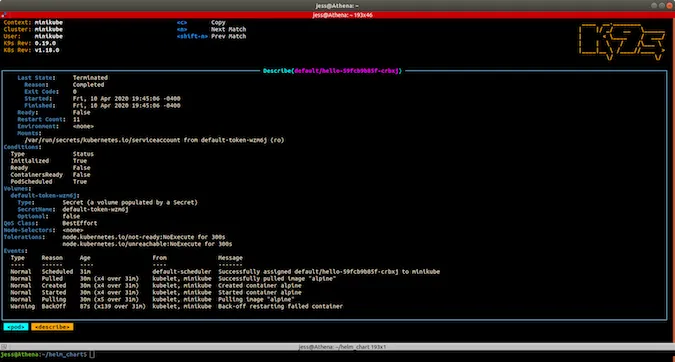Click the not-ready NoExecute toleration
The height and width of the screenshot is (362, 675).
click(144, 237)
